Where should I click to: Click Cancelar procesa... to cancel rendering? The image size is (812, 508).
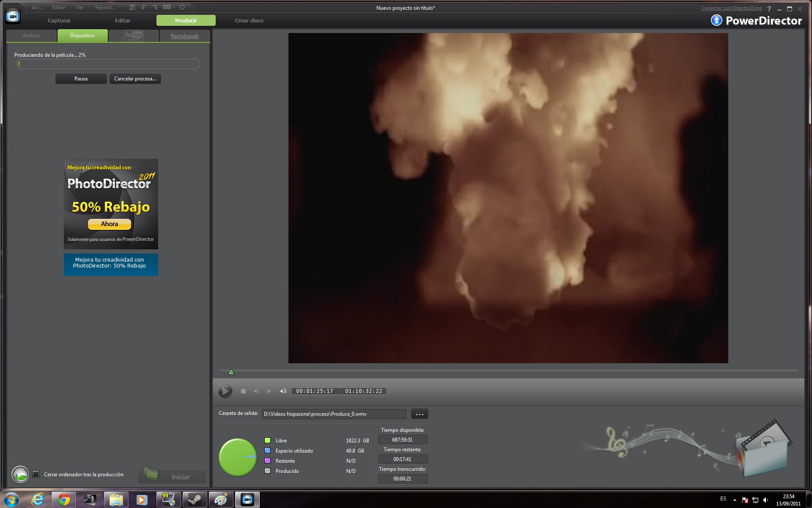(x=135, y=79)
